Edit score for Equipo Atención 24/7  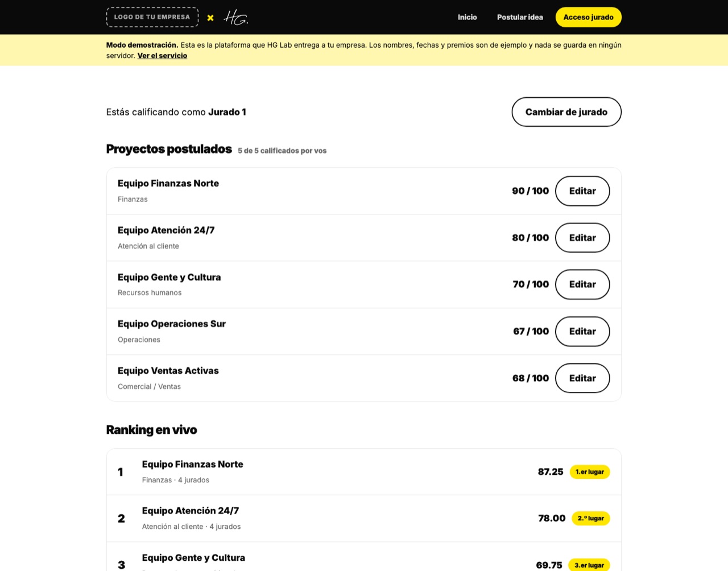582,238
